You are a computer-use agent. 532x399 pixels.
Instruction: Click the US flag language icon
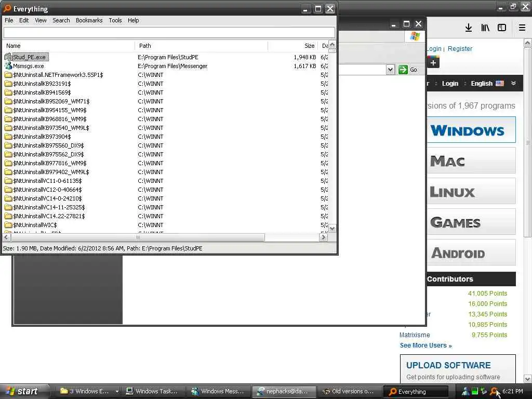(499, 84)
